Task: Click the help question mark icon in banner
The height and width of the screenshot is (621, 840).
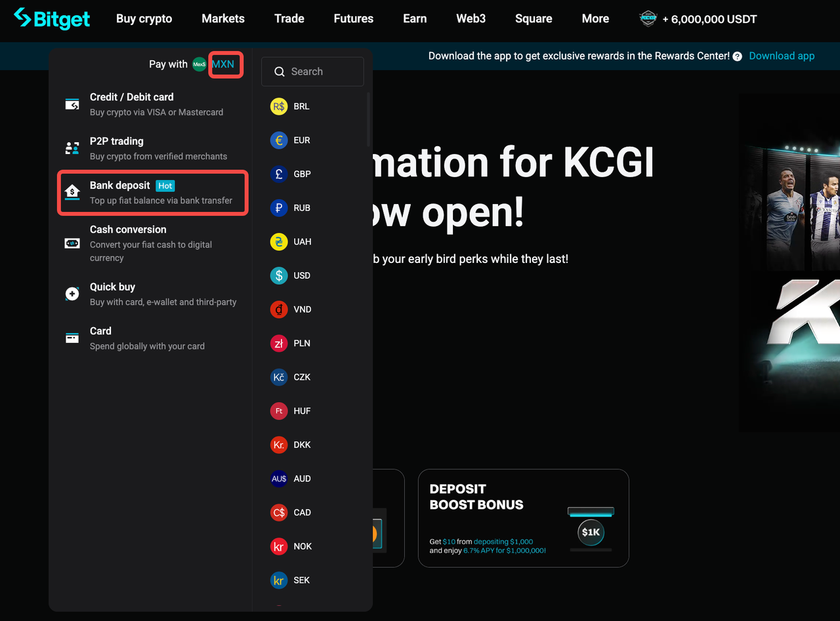Action: click(737, 56)
